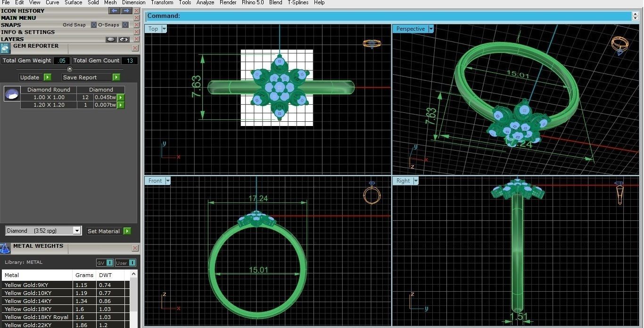Viewport: 644px width, 328px height.
Task: Toggle Grid Snap on or off
Action: pos(94,25)
